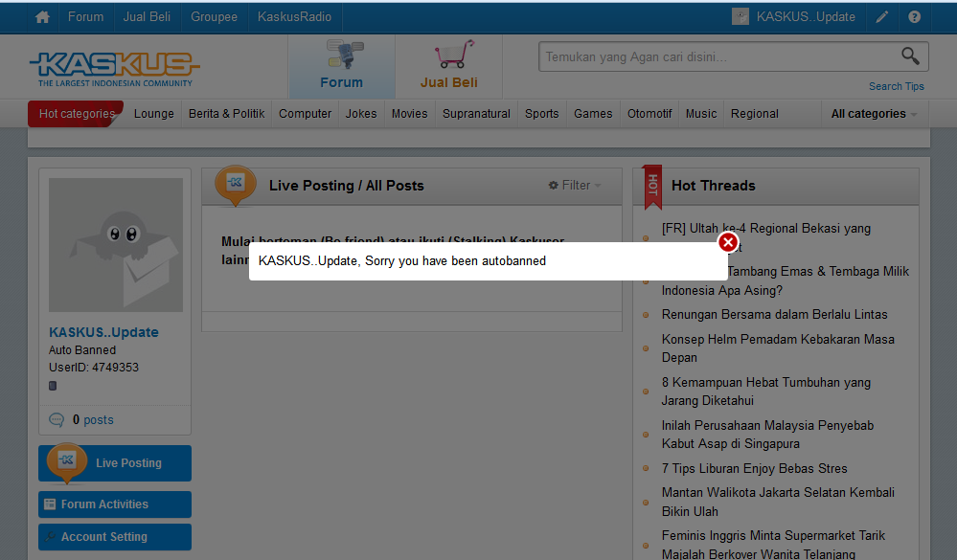Close the autobanned message with red X

pos(727,242)
